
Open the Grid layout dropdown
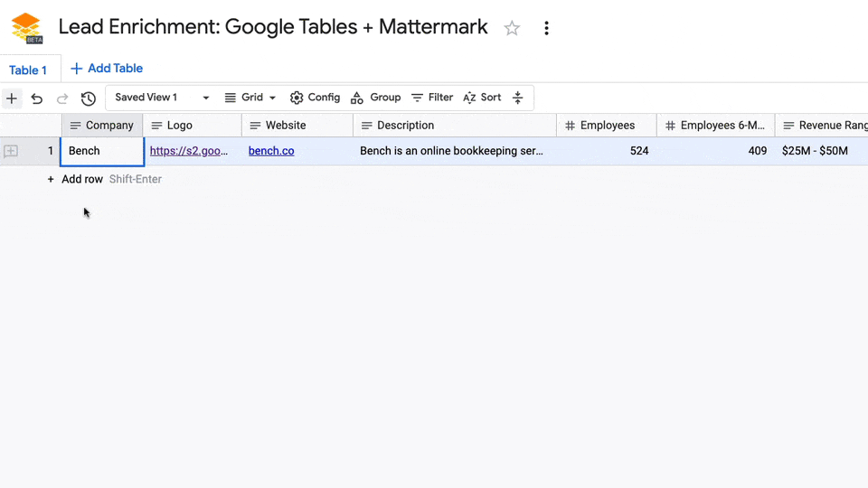point(250,98)
